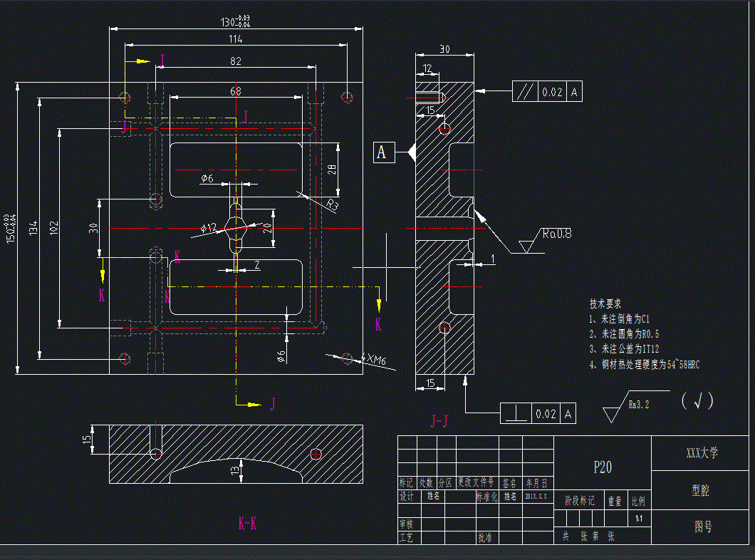The image size is (755, 560).
Task: Pick the 28 cavity height dimension
Action: pos(332,170)
